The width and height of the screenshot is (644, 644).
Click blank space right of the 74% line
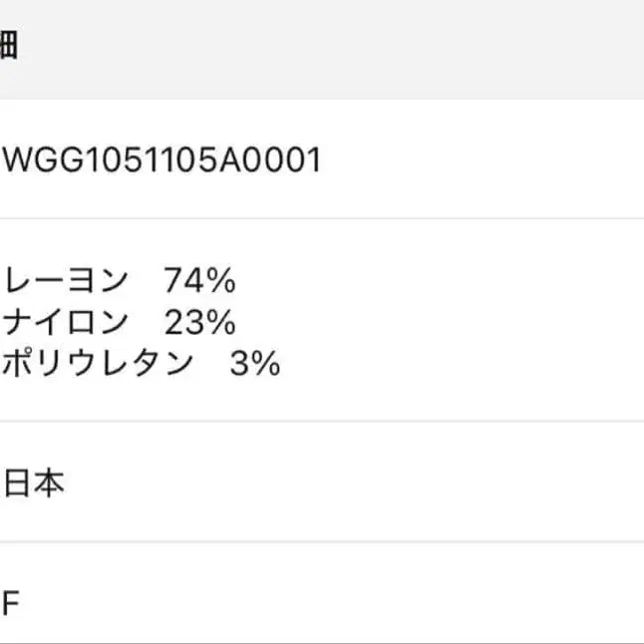tap(439, 282)
